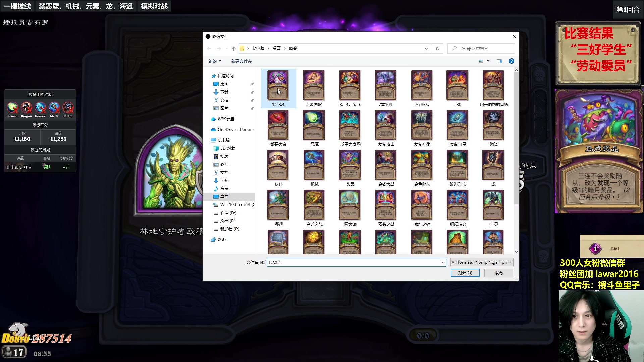The height and width of the screenshot is (362, 644).
Task: Open 快速访问 in the navigation pane
Action: click(225, 76)
